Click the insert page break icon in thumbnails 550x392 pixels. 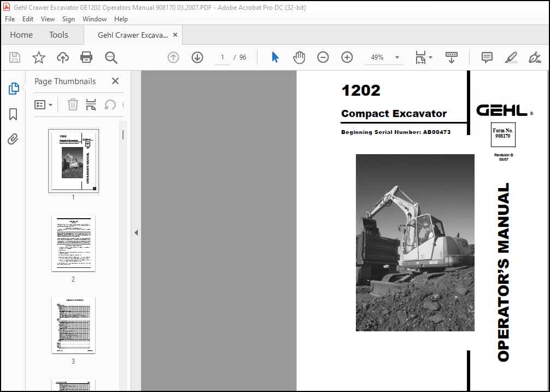tap(91, 104)
